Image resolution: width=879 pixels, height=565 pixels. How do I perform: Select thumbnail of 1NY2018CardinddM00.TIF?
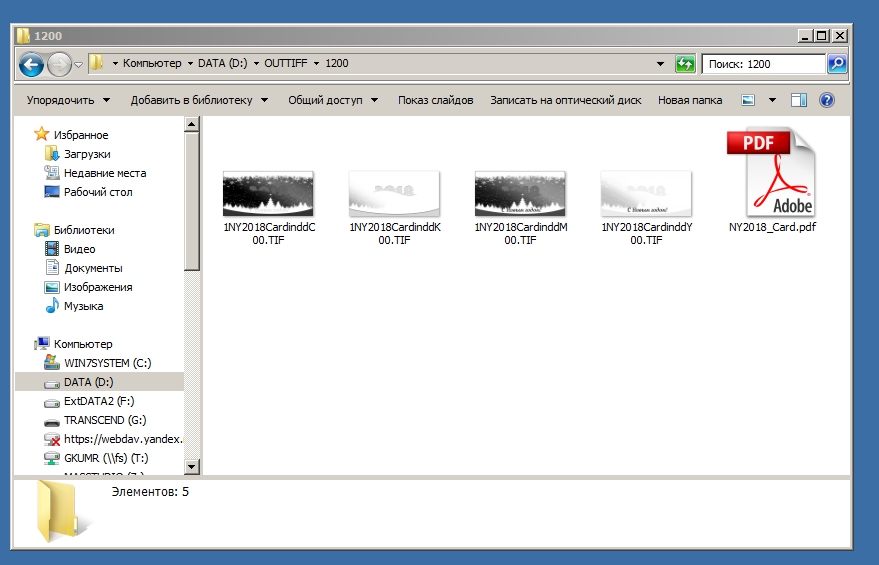(x=520, y=193)
